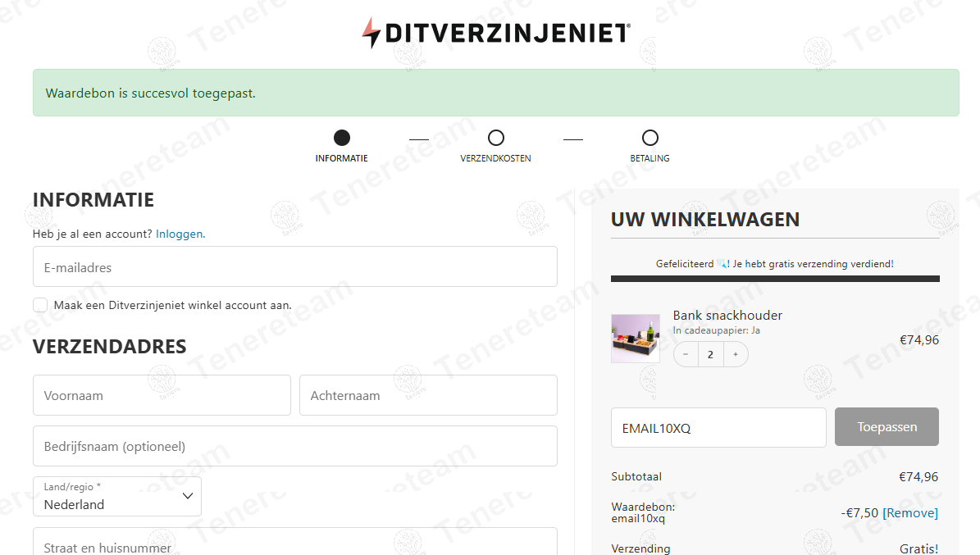Click the -€7,50 discount amount

(859, 513)
